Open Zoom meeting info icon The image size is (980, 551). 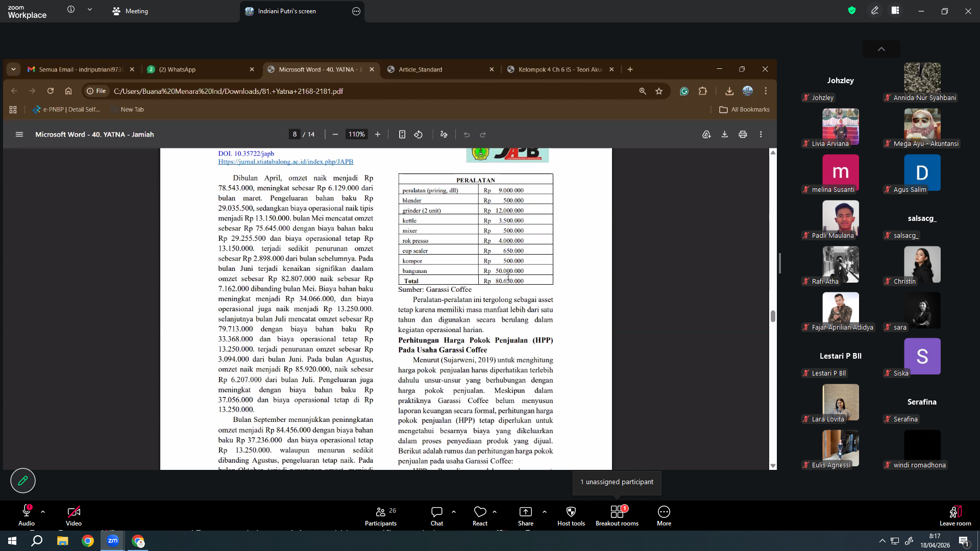71,10
